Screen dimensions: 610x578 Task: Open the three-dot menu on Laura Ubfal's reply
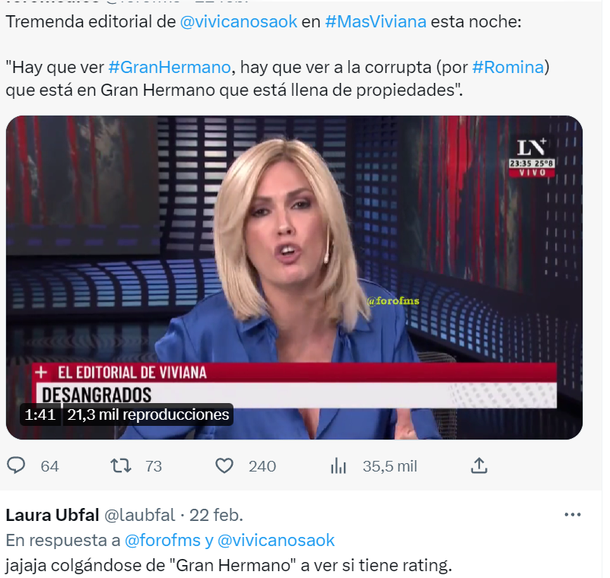coord(572,515)
